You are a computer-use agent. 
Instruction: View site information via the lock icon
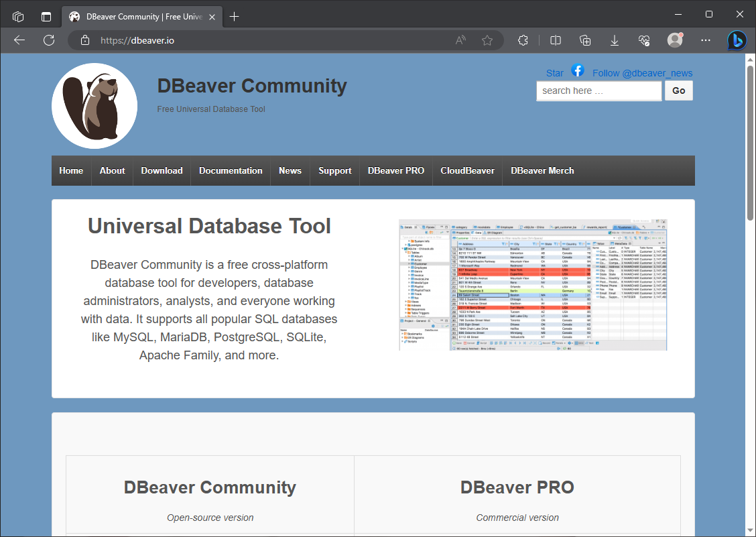[85, 40]
